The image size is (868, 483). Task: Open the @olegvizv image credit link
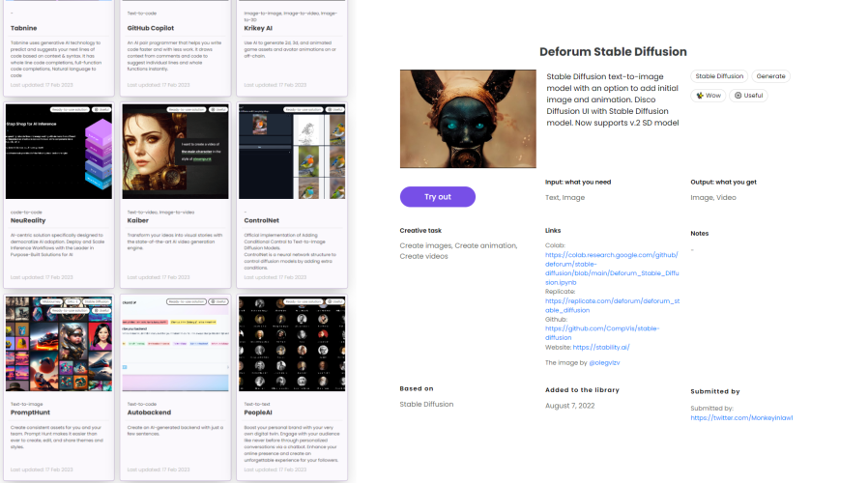click(604, 363)
